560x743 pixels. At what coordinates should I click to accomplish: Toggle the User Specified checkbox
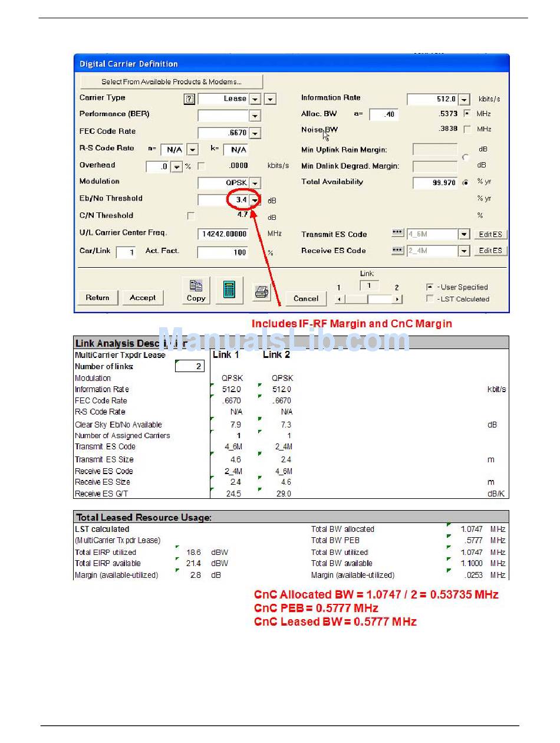430,287
